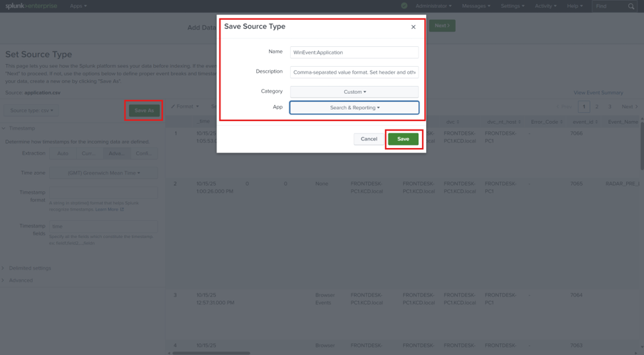
Task: Edit the Description input field
Action: click(x=354, y=72)
